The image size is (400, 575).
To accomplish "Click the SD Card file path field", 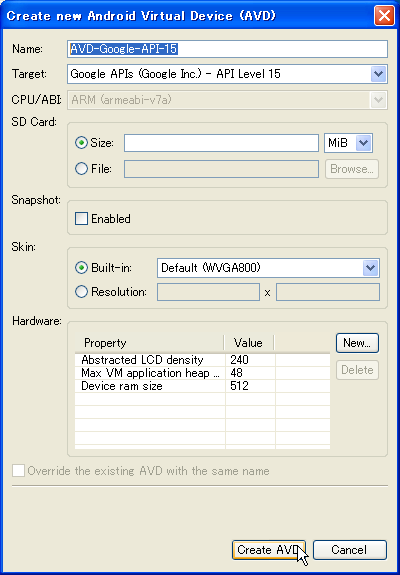I will coord(221,169).
